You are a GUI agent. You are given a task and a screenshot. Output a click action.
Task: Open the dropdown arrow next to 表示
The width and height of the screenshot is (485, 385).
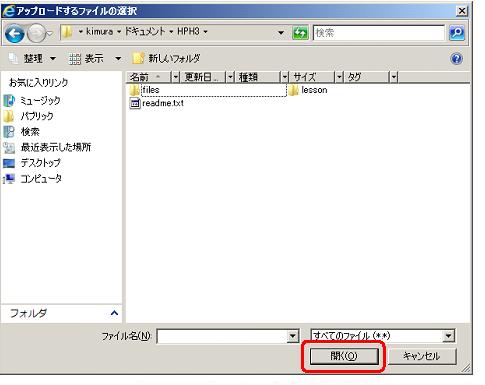118,59
